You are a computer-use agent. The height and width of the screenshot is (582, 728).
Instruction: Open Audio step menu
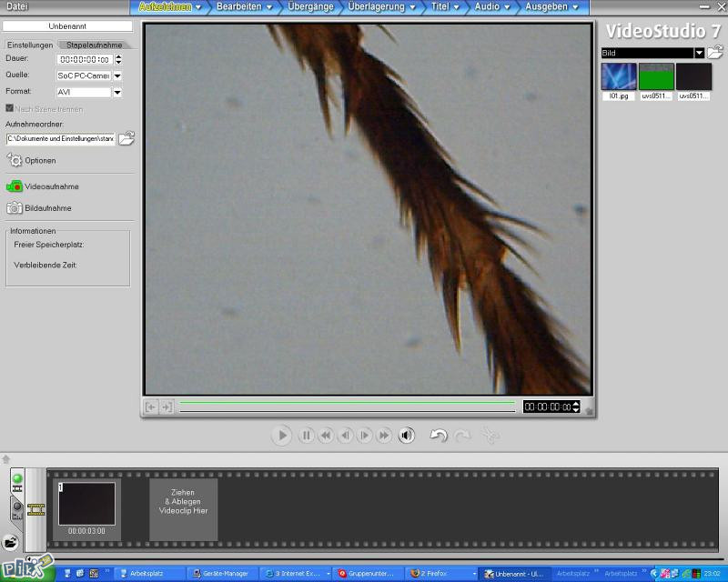tap(492, 7)
